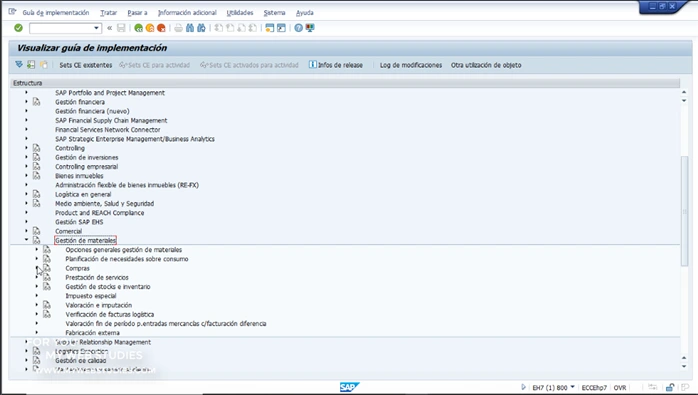Open documentation icon for Comercial

[x=37, y=231]
